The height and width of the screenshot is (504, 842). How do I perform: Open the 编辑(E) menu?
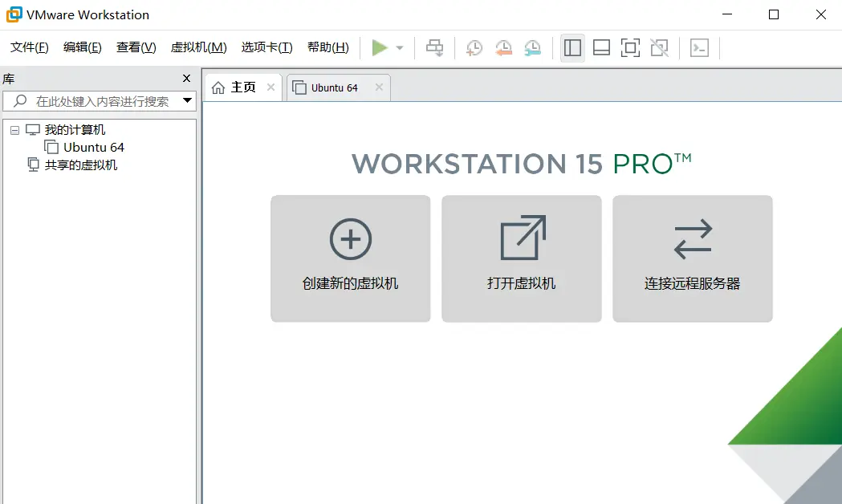[x=82, y=47]
